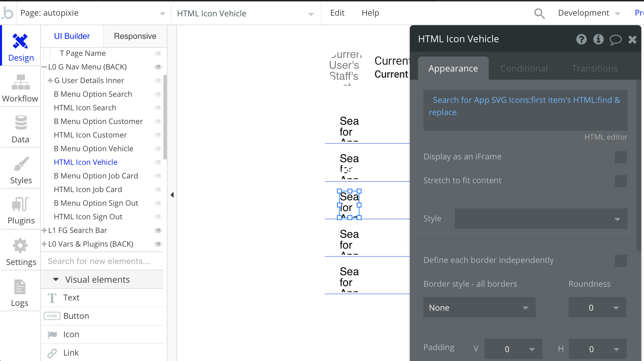644x361 pixels.
Task: Open the comment bubble in property editor
Action: pos(615,40)
